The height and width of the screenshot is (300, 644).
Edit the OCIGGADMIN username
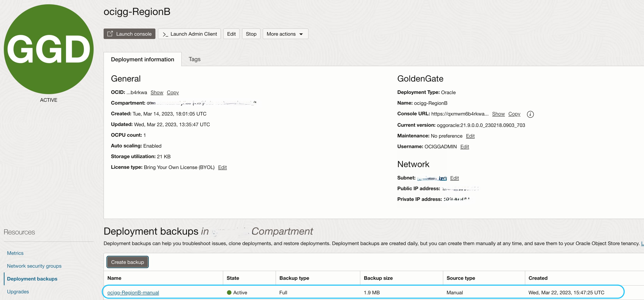465,146
